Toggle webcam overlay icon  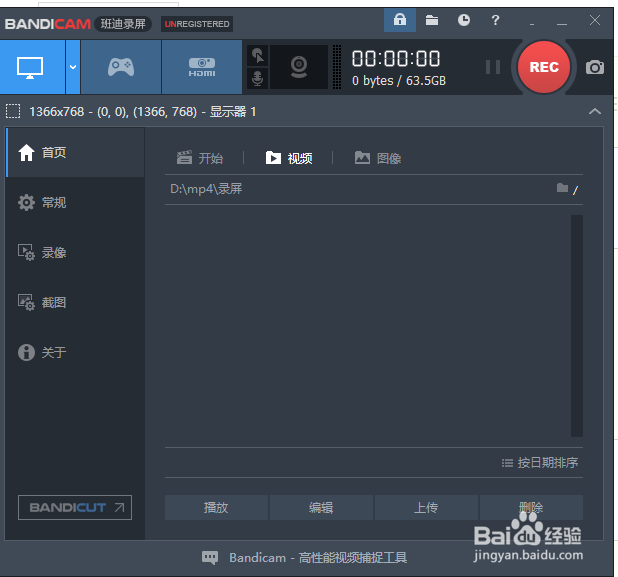tap(299, 67)
